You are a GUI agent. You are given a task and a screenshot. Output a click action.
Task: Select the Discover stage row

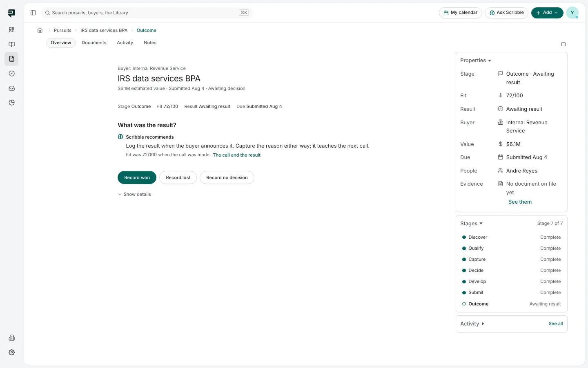pyautogui.click(x=511, y=237)
